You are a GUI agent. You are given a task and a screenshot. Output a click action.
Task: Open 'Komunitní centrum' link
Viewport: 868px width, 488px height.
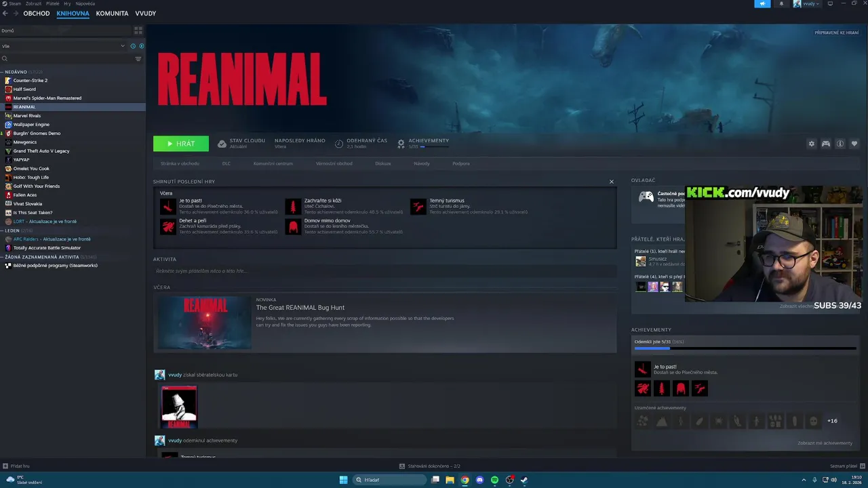(x=273, y=163)
